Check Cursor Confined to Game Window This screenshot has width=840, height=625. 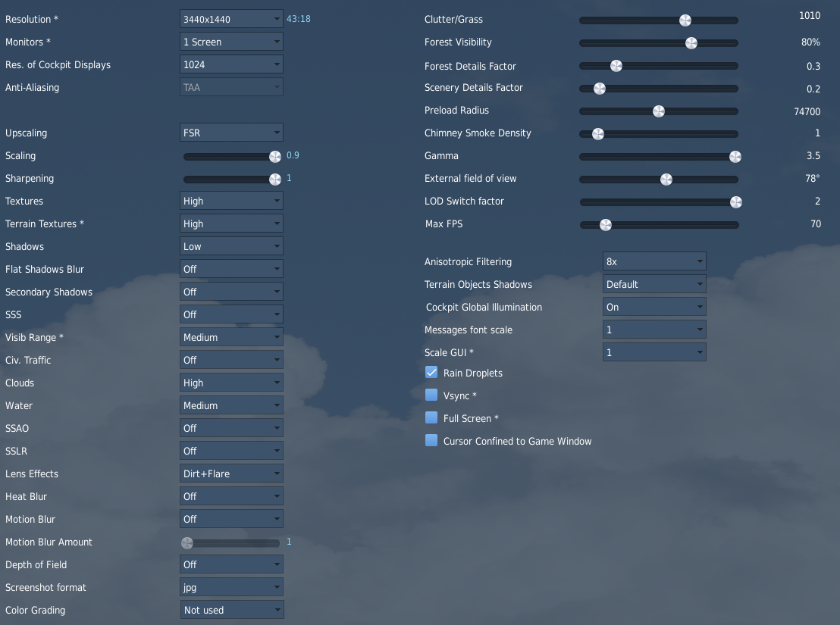[x=431, y=440]
